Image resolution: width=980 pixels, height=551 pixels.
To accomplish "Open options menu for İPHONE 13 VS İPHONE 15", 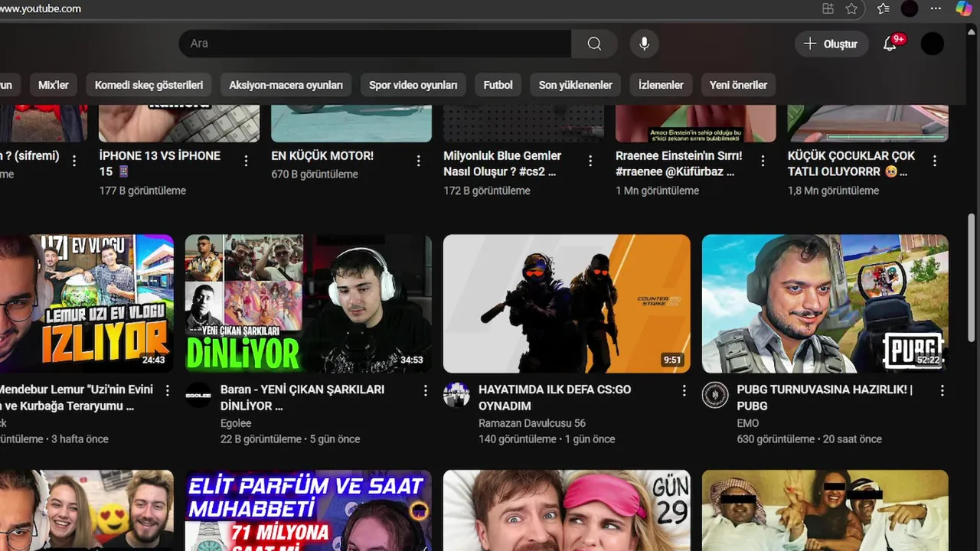I will (247, 161).
